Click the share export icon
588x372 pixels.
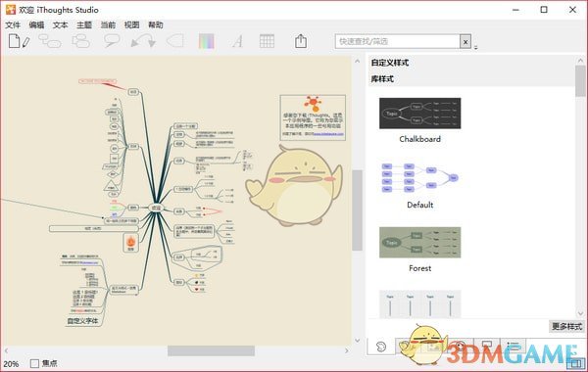pyautogui.click(x=301, y=41)
